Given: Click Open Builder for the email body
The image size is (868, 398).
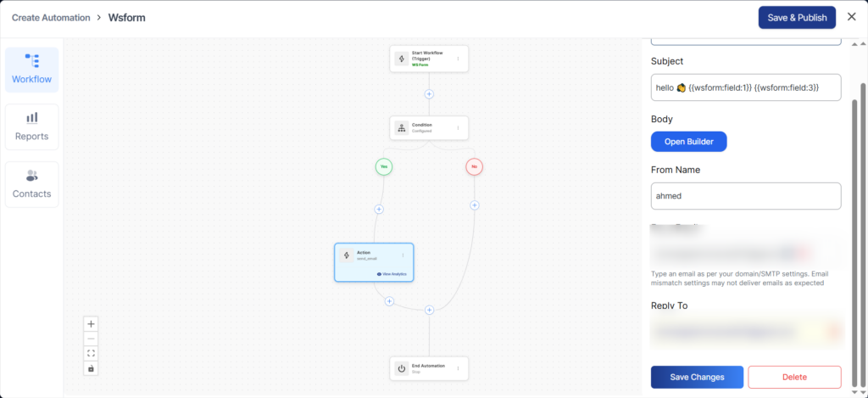Looking at the screenshot, I should [688, 141].
